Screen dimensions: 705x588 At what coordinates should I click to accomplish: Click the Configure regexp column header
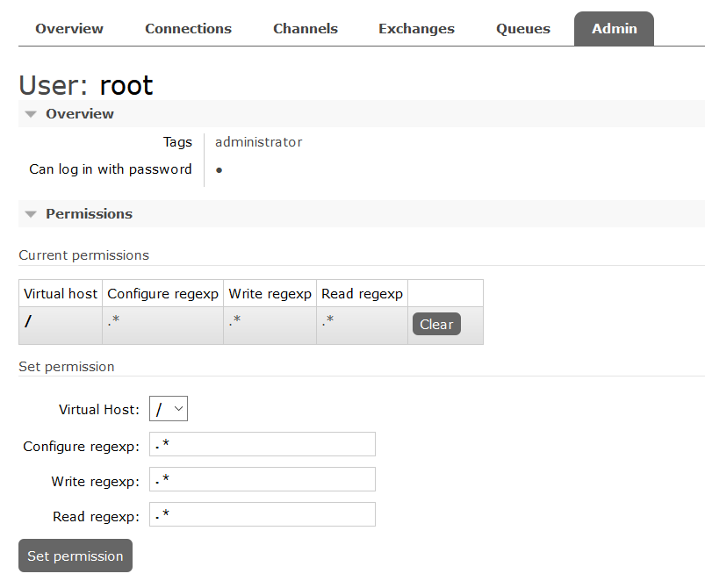[162, 293]
